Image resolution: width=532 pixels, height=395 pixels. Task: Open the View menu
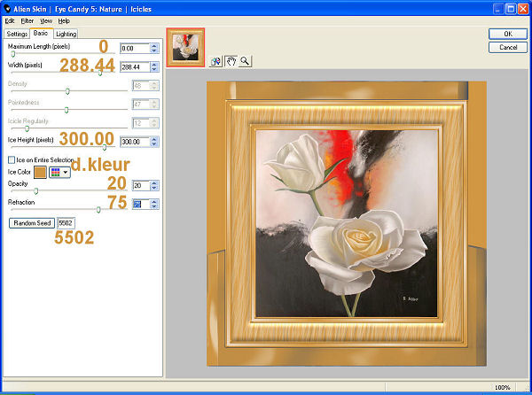coord(46,21)
